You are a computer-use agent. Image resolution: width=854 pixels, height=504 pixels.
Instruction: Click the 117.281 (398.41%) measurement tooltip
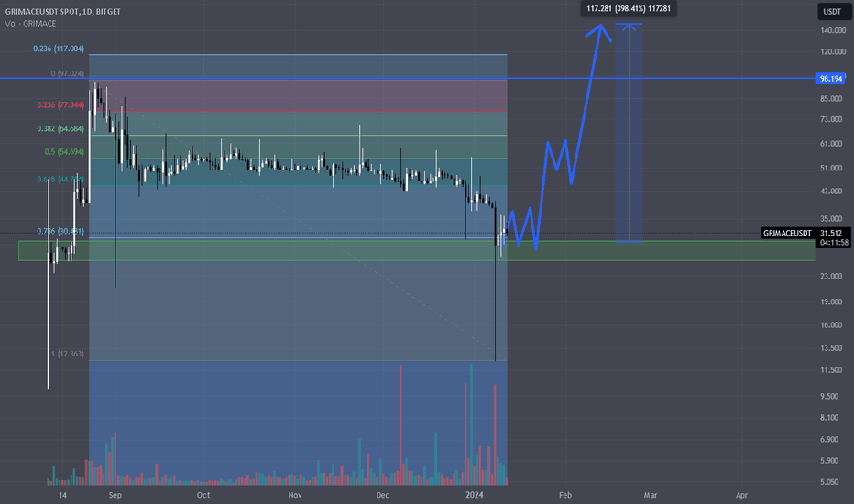click(629, 9)
